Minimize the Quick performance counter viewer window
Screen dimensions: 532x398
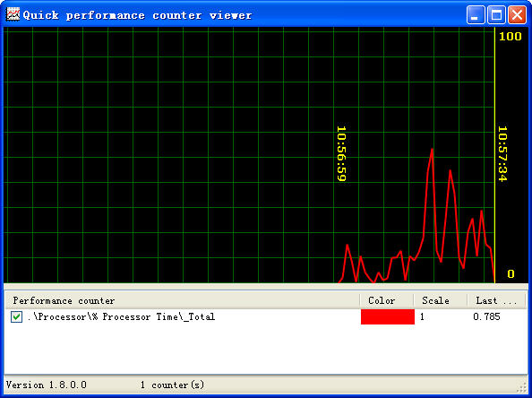pyautogui.click(x=476, y=15)
